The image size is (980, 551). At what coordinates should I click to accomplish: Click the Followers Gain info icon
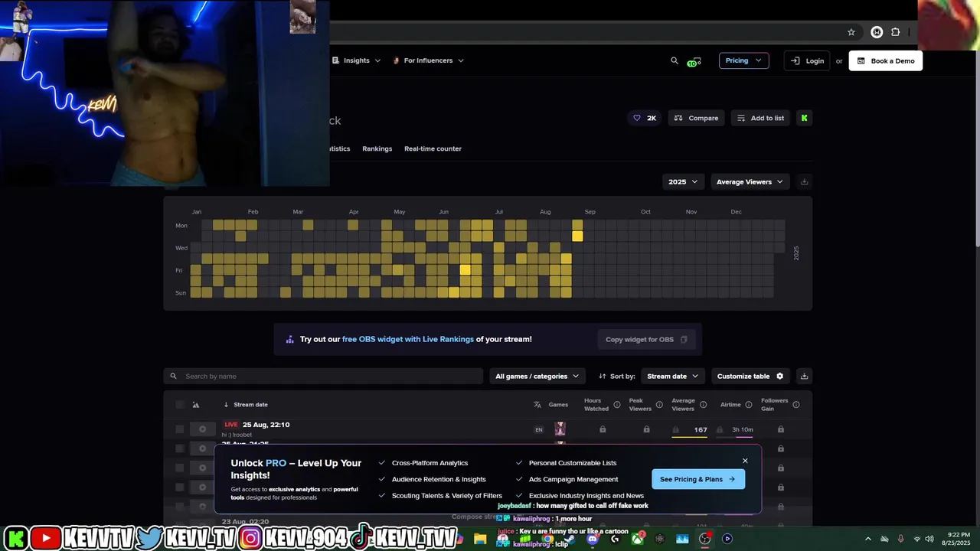coord(796,405)
